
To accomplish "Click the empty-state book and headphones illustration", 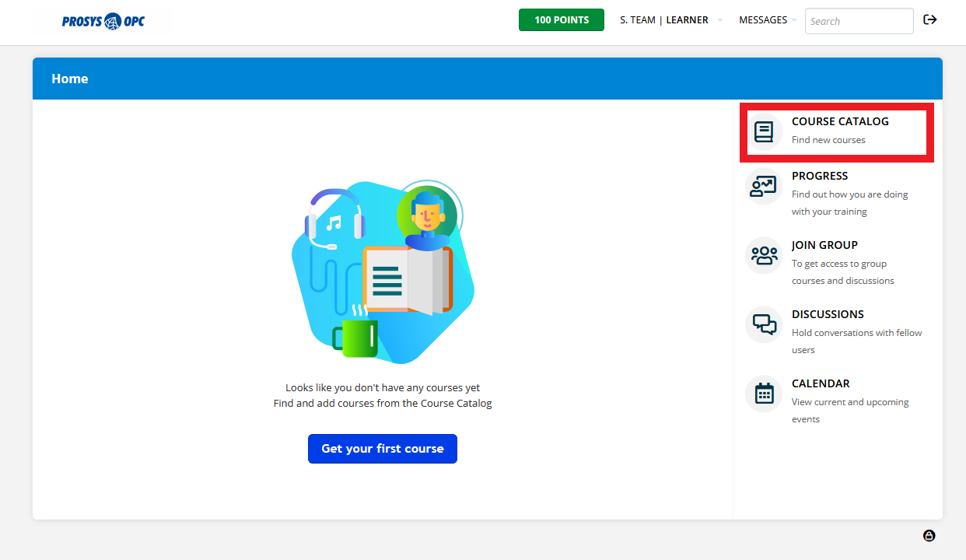I will (x=383, y=272).
